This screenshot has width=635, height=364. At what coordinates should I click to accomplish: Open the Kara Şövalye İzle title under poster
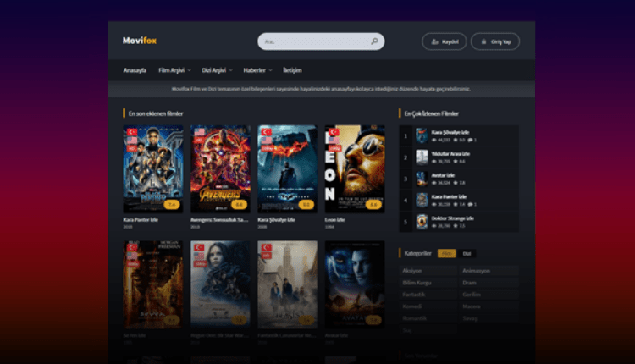pos(276,220)
